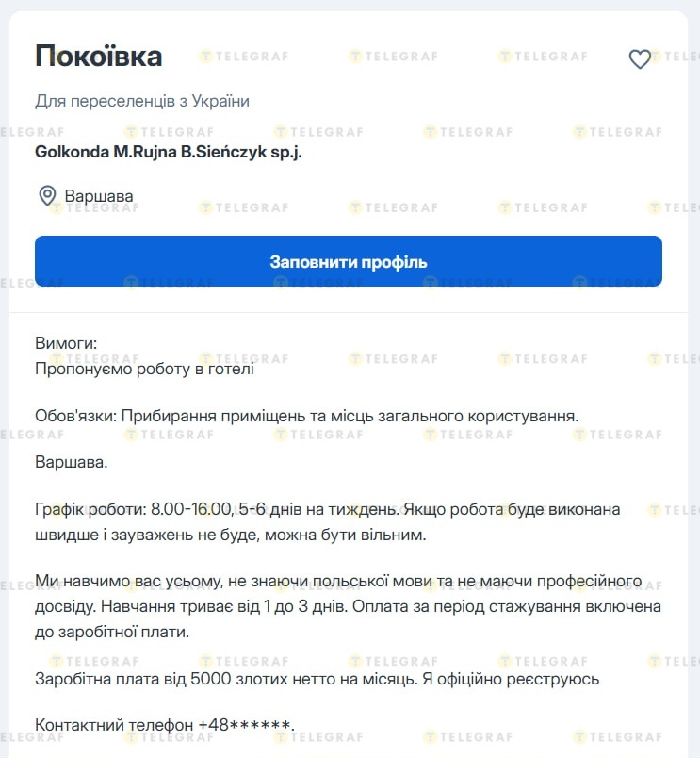This screenshot has width=700, height=758.
Task: Click the Заробітна плата від 5000 злотих text
Action: [x=158, y=678]
